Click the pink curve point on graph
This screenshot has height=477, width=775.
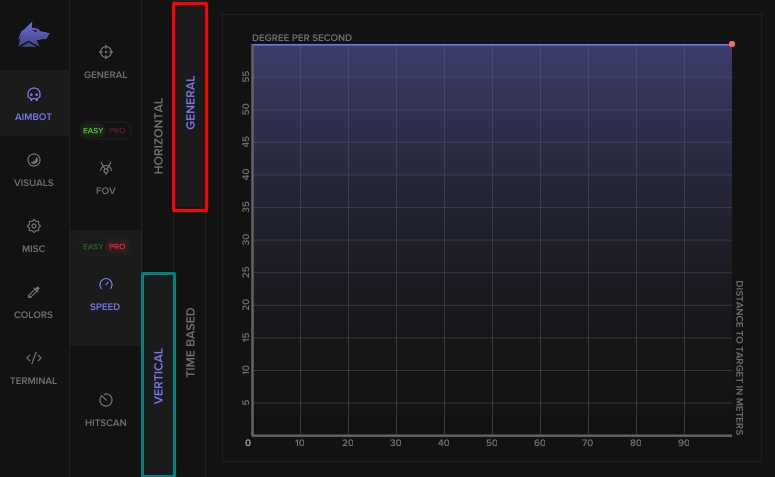click(732, 44)
